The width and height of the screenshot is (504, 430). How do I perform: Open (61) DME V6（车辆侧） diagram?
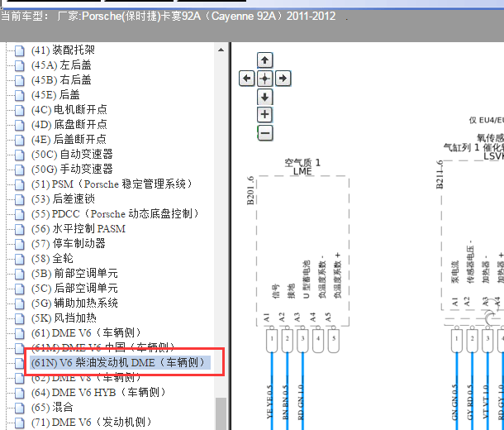(x=86, y=333)
